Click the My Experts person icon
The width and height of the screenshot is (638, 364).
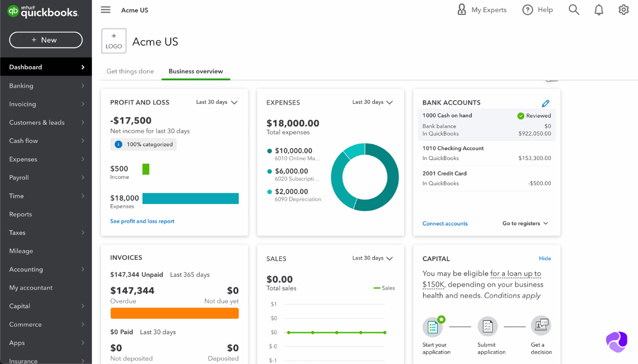[461, 10]
